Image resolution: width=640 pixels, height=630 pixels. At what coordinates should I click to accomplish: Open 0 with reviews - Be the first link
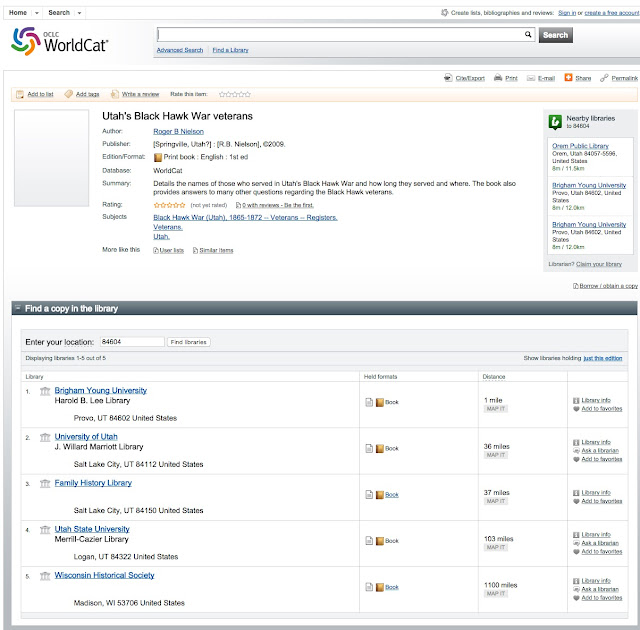[x=278, y=205]
